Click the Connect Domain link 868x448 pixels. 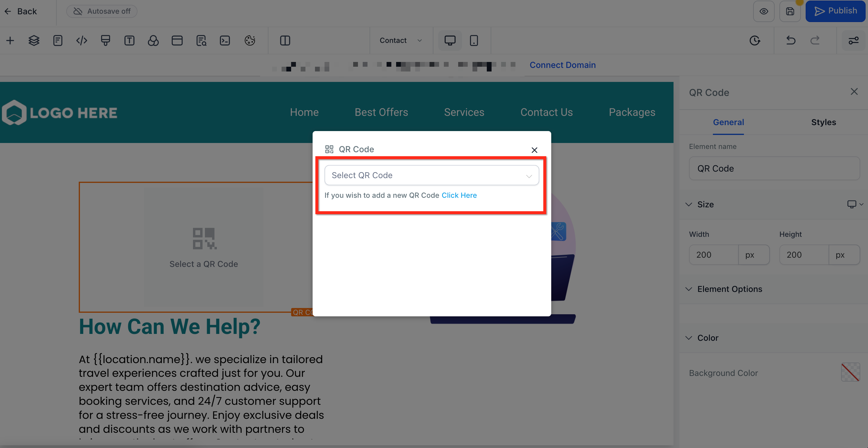(x=562, y=65)
